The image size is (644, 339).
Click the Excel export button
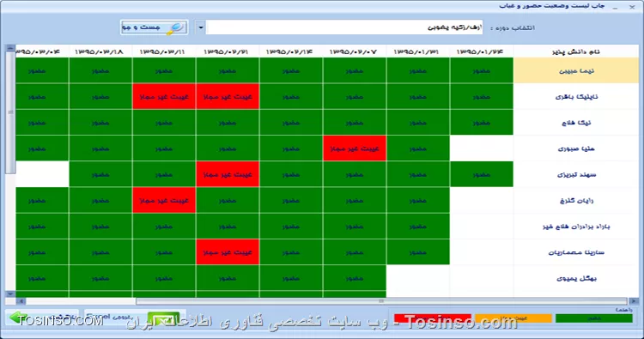(x=135, y=318)
